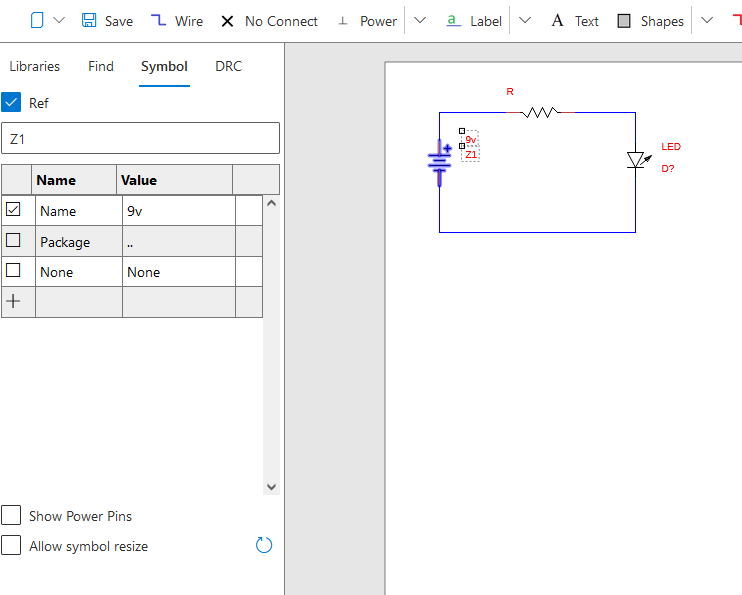Select the Text tool
The width and height of the screenshot is (742, 595).
[557, 21]
